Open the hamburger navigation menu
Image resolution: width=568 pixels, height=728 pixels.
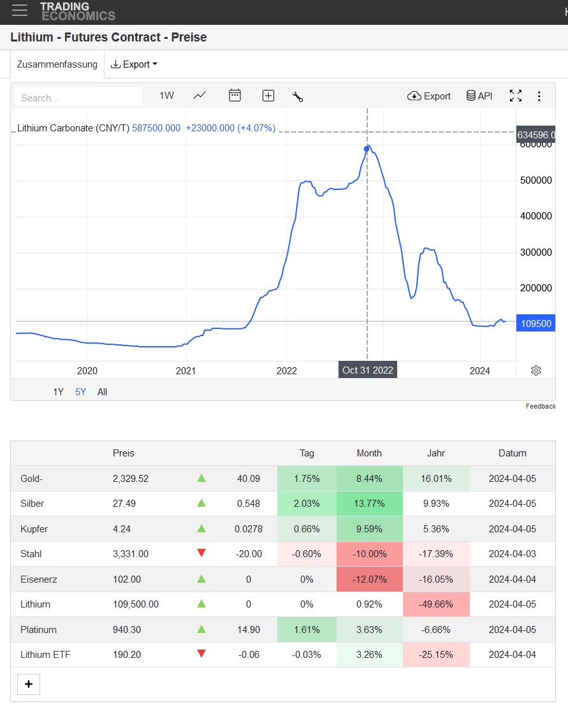[20, 10]
